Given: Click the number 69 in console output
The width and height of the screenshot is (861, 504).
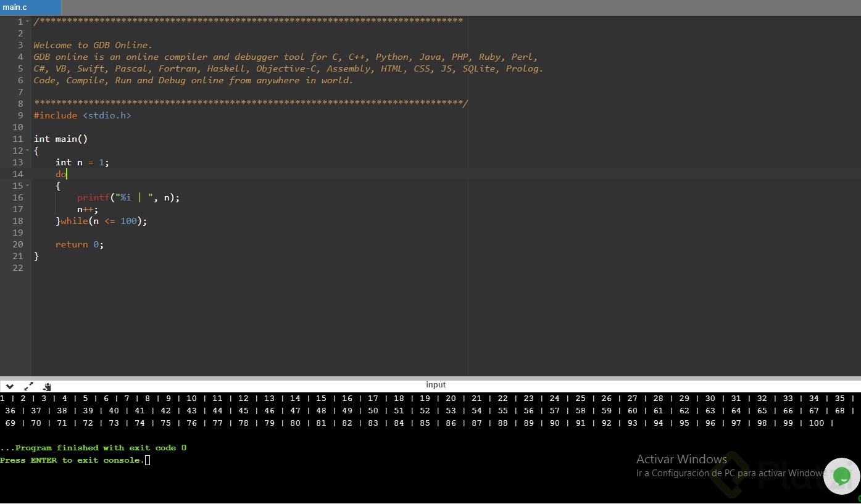Looking at the screenshot, I should (10, 423).
